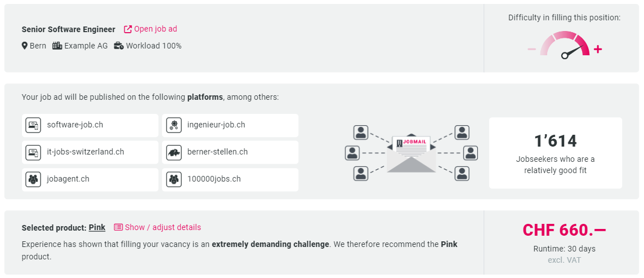Click the Workload briefcase icon
This screenshot has height=278, width=644.
coord(119,46)
